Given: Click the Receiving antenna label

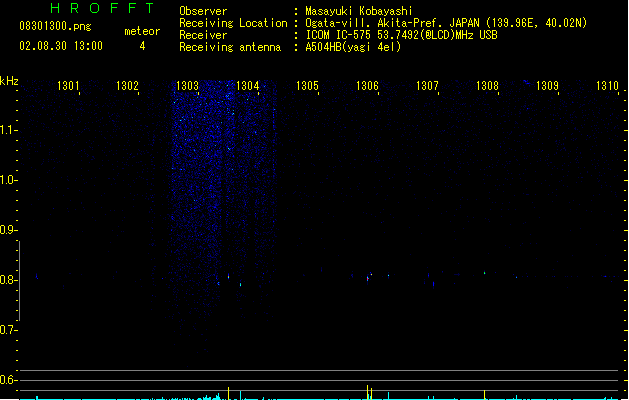Looking at the screenshot, I should (230, 47).
